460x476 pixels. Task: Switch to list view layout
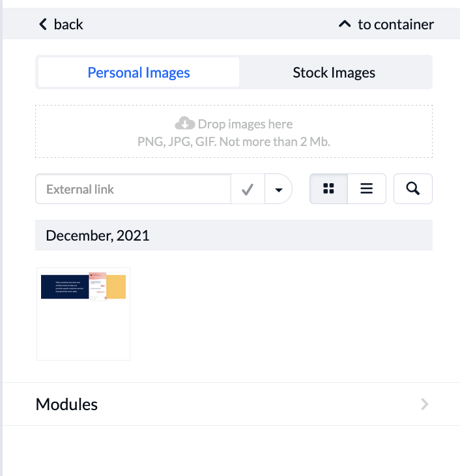pyautogui.click(x=367, y=188)
